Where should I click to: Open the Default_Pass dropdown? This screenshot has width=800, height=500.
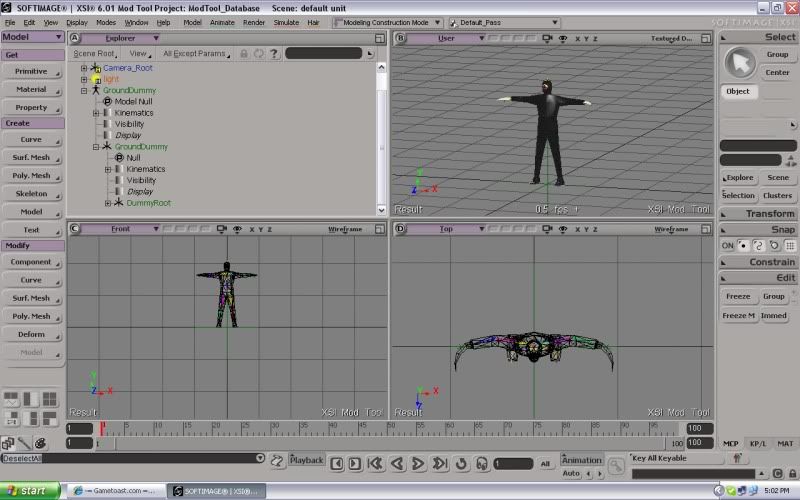tap(504, 22)
